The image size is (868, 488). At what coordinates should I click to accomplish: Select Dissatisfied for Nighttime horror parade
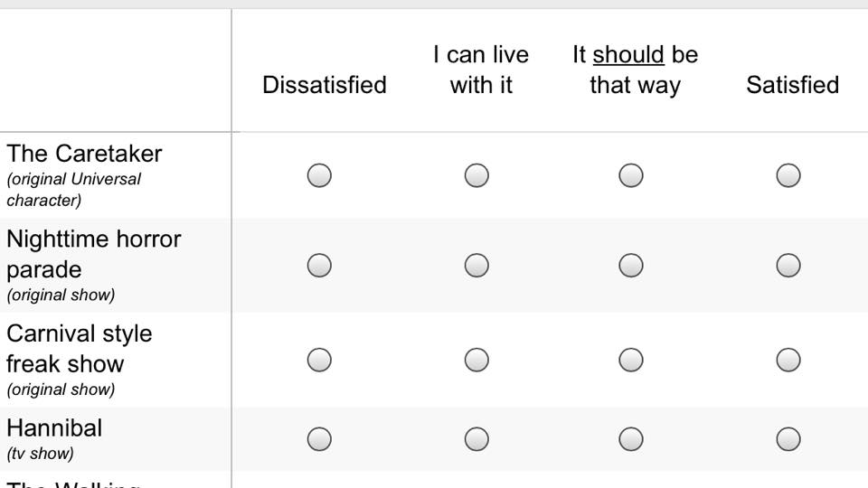pos(319,265)
